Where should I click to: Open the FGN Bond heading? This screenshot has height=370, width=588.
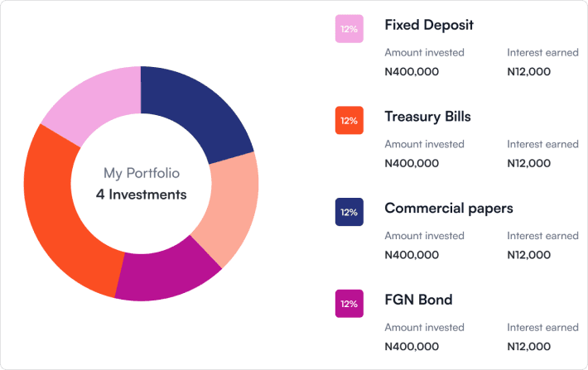coord(418,300)
